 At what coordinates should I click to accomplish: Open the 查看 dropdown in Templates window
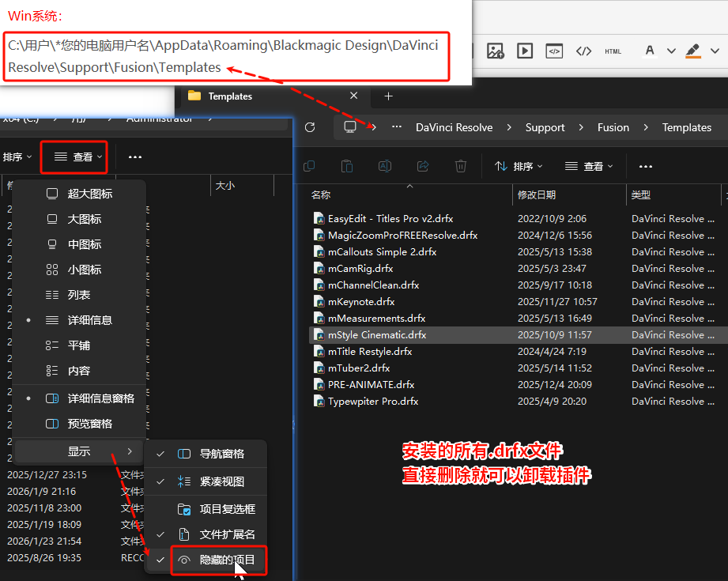click(589, 166)
